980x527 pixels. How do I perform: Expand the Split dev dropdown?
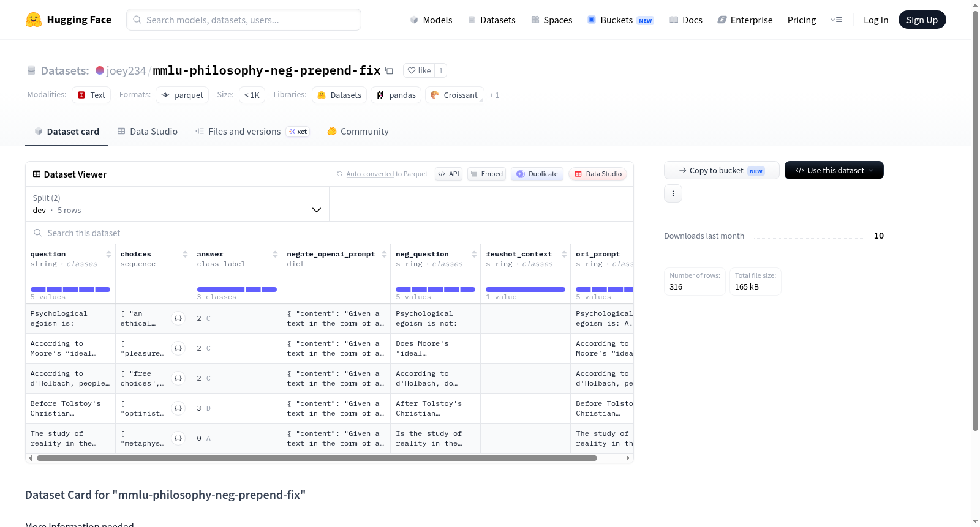pyautogui.click(x=178, y=204)
